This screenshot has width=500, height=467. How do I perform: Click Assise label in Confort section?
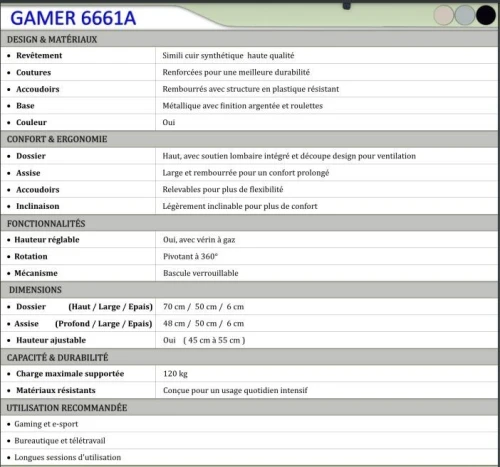(28, 173)
